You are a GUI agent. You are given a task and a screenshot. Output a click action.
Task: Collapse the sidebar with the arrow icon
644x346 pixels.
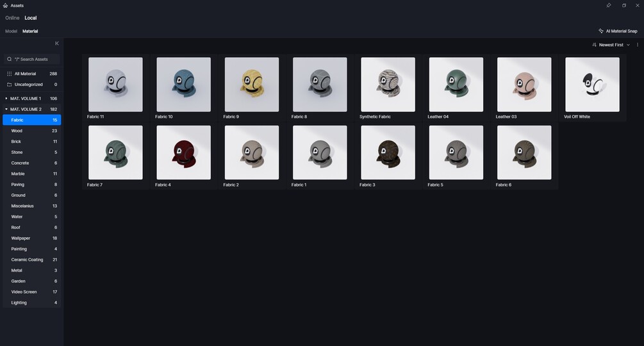57,44
